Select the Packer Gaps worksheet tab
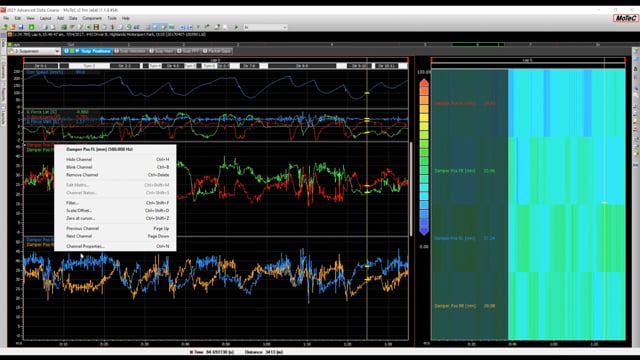Screen dimensions: 640x360 [217, 51]
